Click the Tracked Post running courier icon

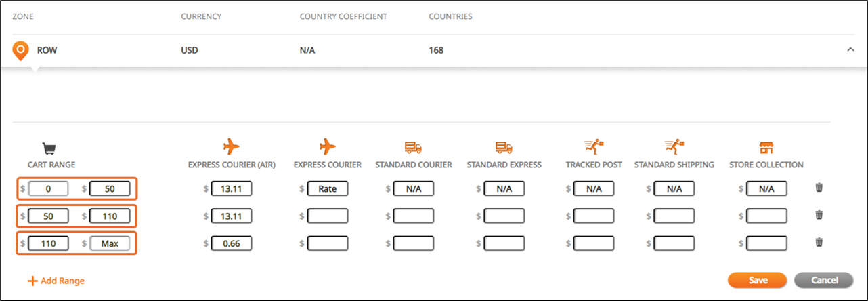pyautogui.click(x=594, y=146)
